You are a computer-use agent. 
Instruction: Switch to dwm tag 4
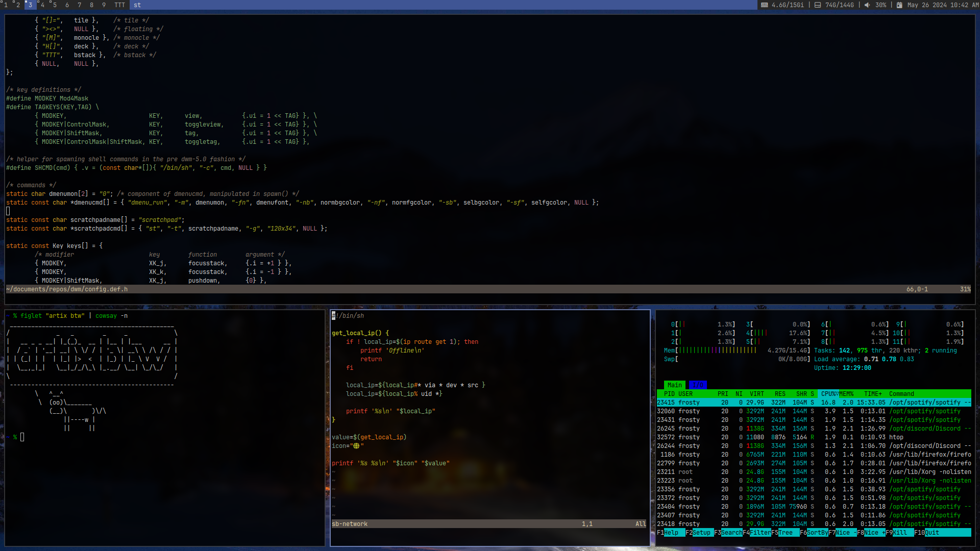(43, 5)
